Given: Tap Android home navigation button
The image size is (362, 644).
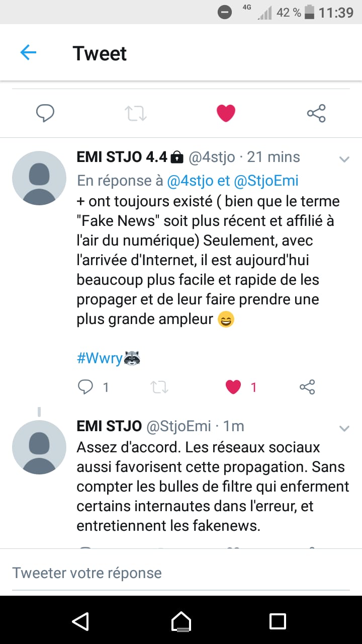Looking at the screenshot, I should pos(181,621).
